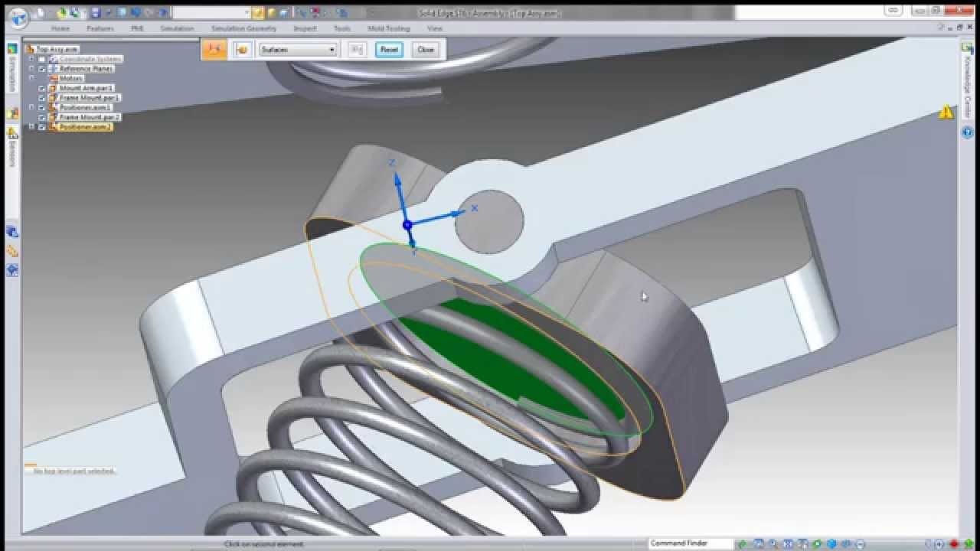Switch to the Features ribbon tab

(100, 28)
